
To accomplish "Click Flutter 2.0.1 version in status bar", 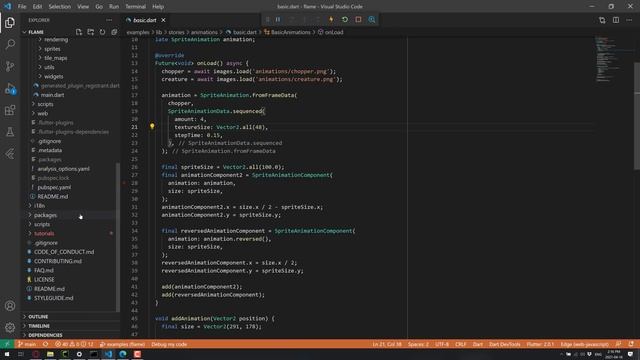I will (x=540, y=344).
